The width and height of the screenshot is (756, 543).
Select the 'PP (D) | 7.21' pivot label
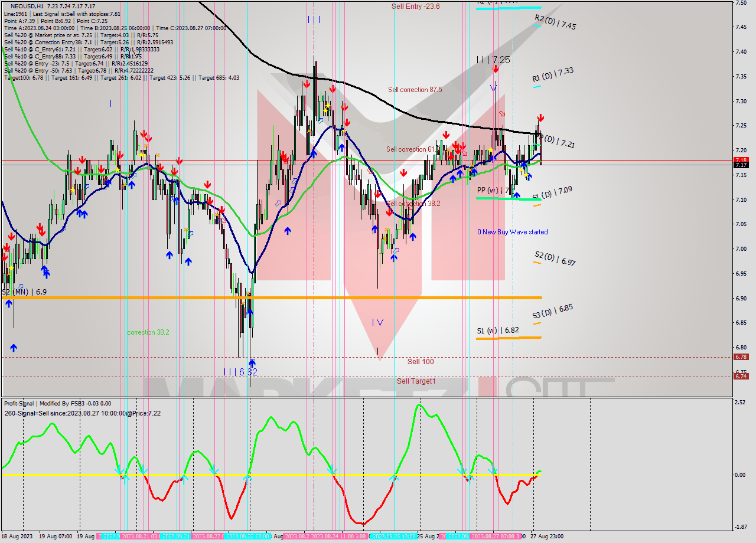coord(556,142)
